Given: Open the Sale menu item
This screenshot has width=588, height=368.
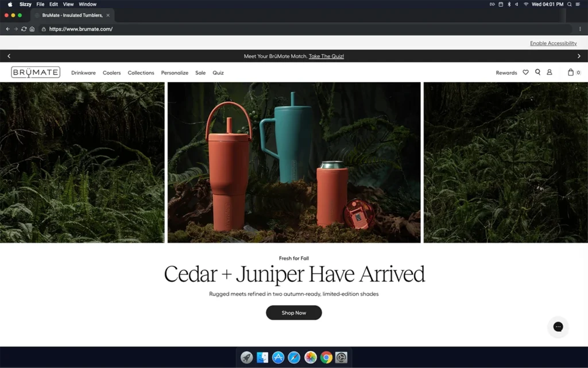Looking at the screenshot, I should [x=200, y=73].
